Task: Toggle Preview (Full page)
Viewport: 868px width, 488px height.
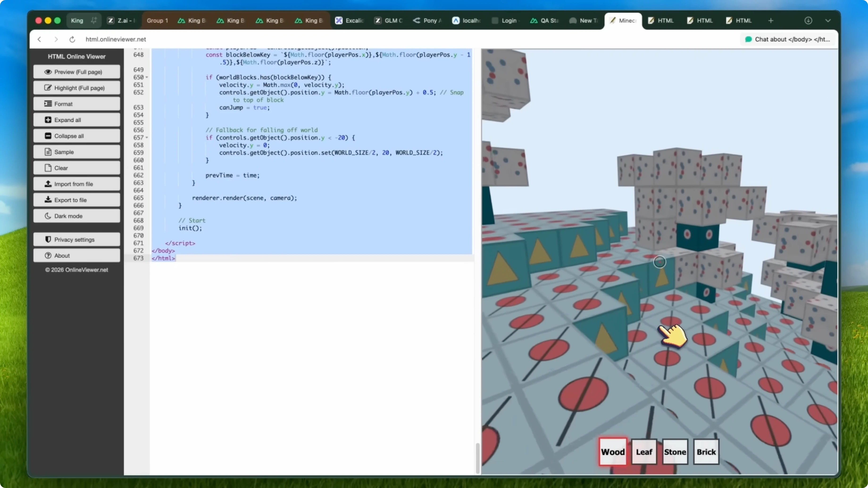Action: coord(76,72)
